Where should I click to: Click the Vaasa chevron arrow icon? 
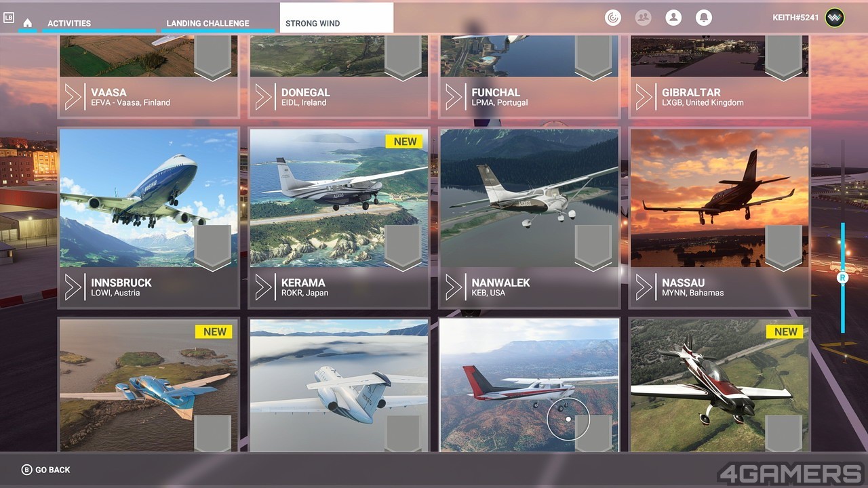[73, 97]
